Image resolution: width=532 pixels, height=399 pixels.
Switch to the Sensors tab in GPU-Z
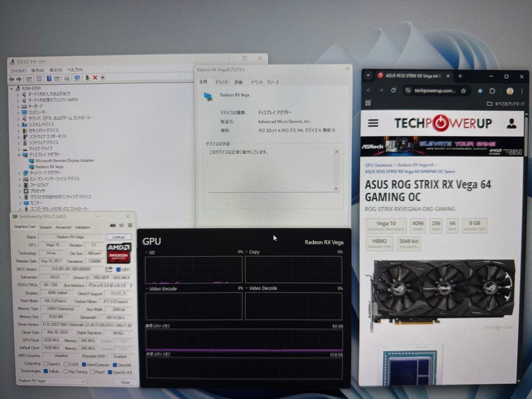(x=45, y=227)
